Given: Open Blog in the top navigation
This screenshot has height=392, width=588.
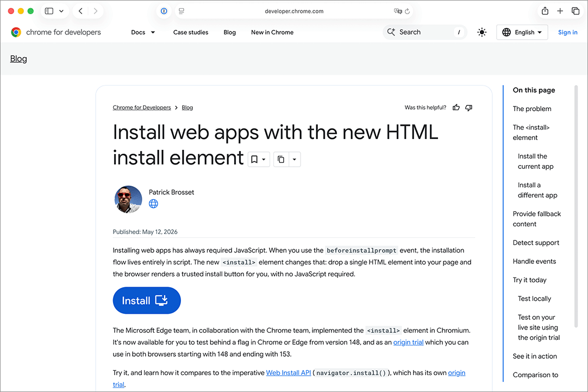Looking at the screenshot, I should click(229, 32).
